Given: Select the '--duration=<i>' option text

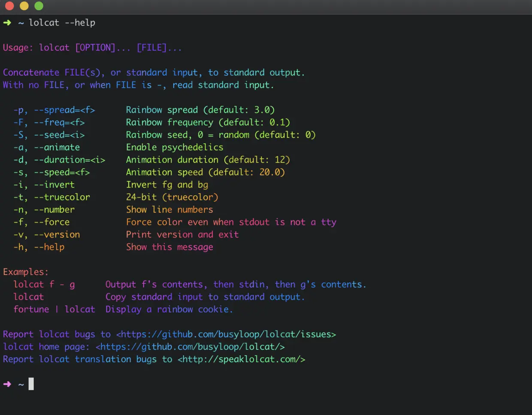Looking at the screenshot, I should 70,160.
